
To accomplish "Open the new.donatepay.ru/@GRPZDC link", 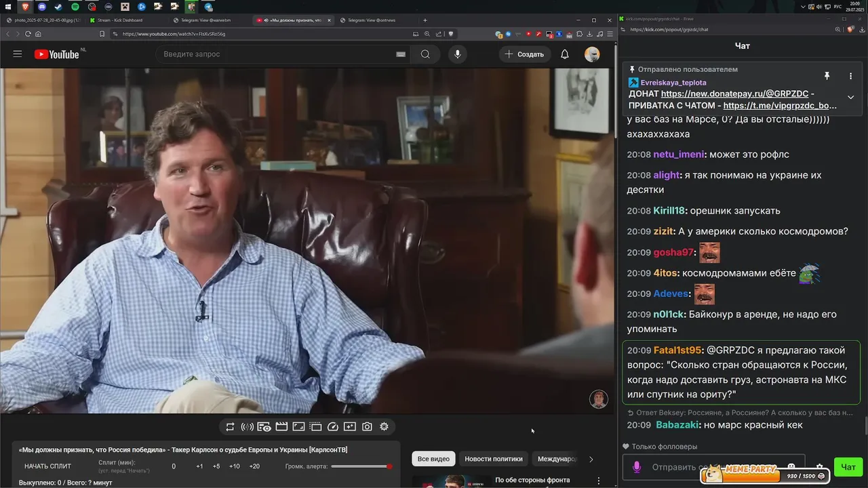I will (734, 94).
